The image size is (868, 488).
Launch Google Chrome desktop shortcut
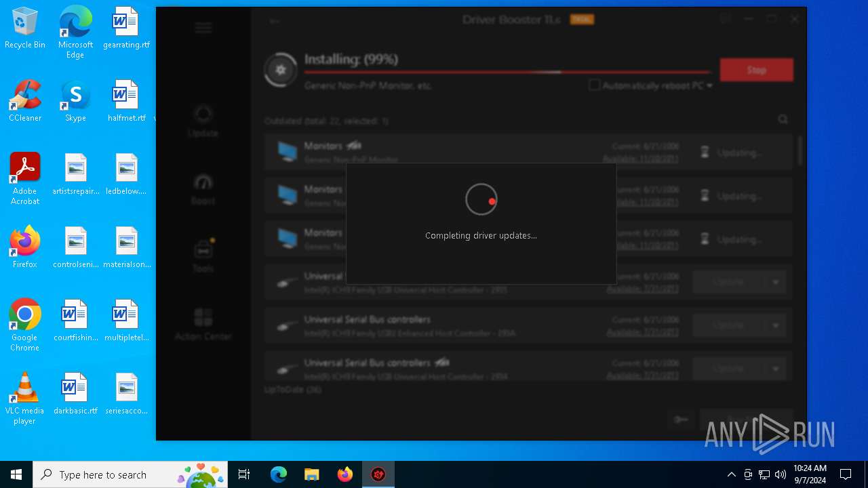click(x=25, y=325)
